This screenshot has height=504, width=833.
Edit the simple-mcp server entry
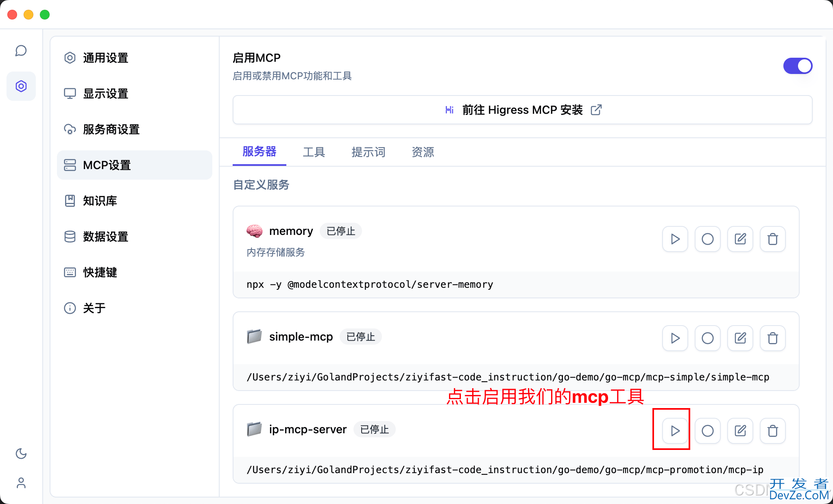pyautogui.click(x=740, y=338)
